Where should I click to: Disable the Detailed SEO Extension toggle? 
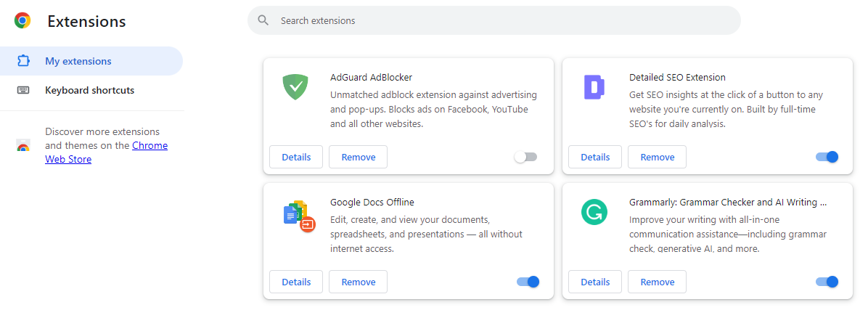(x=827, y=157)
